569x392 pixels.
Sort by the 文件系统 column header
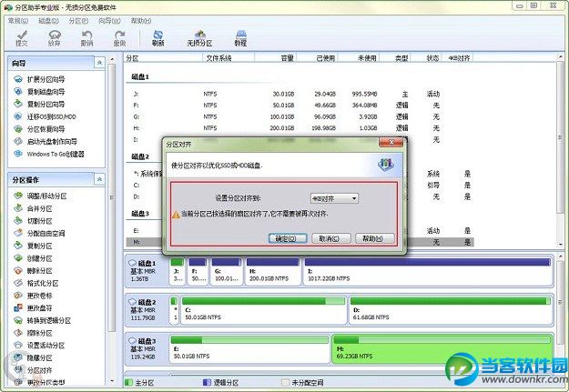coord(229,57)
